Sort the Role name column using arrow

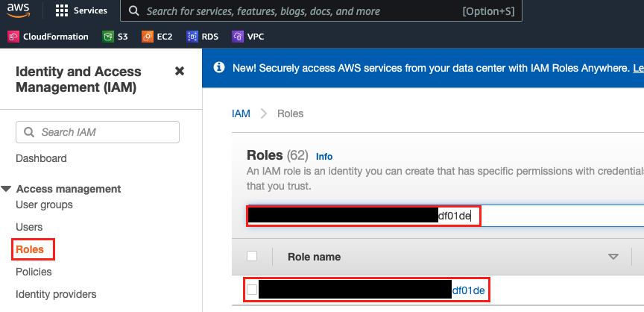click(x=613, y=257)
